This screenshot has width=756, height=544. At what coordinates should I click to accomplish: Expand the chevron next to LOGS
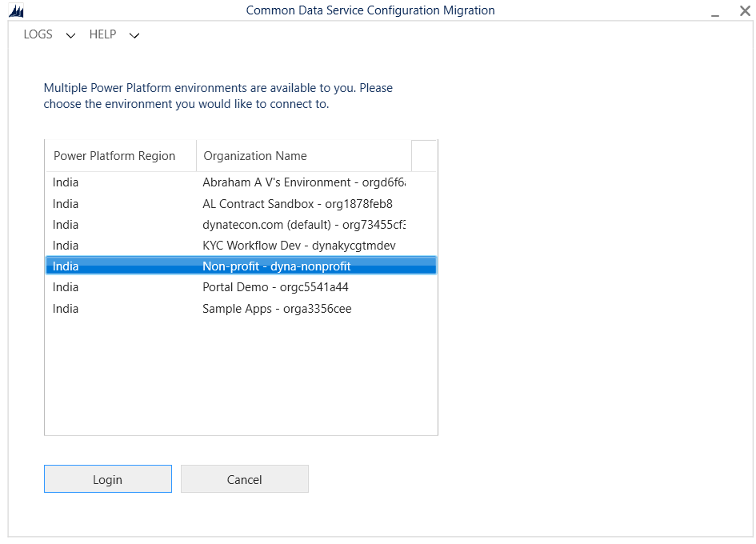tap(70, 35)
